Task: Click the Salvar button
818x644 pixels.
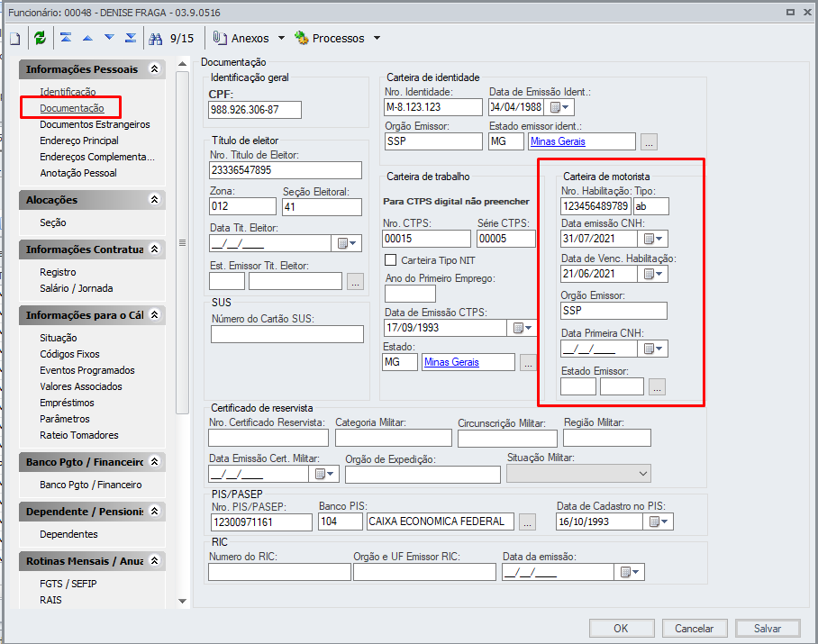Action: click(x=768, y=628)
